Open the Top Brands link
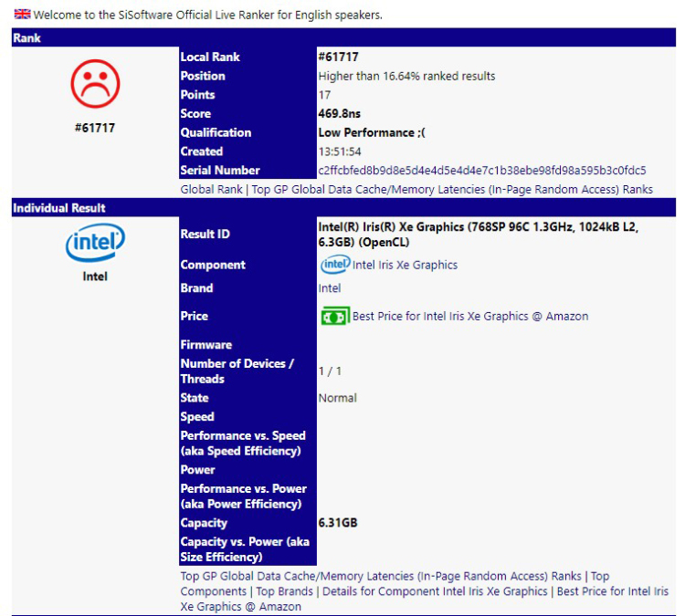 [284, 591]
